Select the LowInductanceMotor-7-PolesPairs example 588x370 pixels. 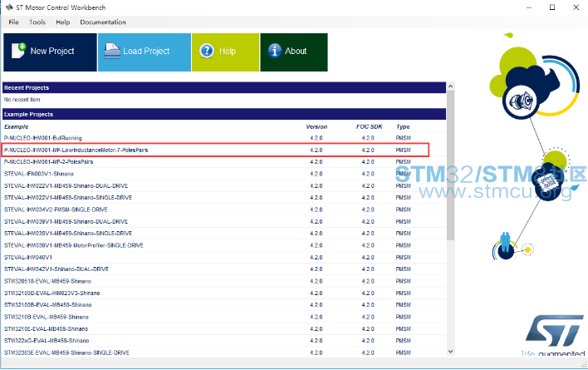click(76, 150)
